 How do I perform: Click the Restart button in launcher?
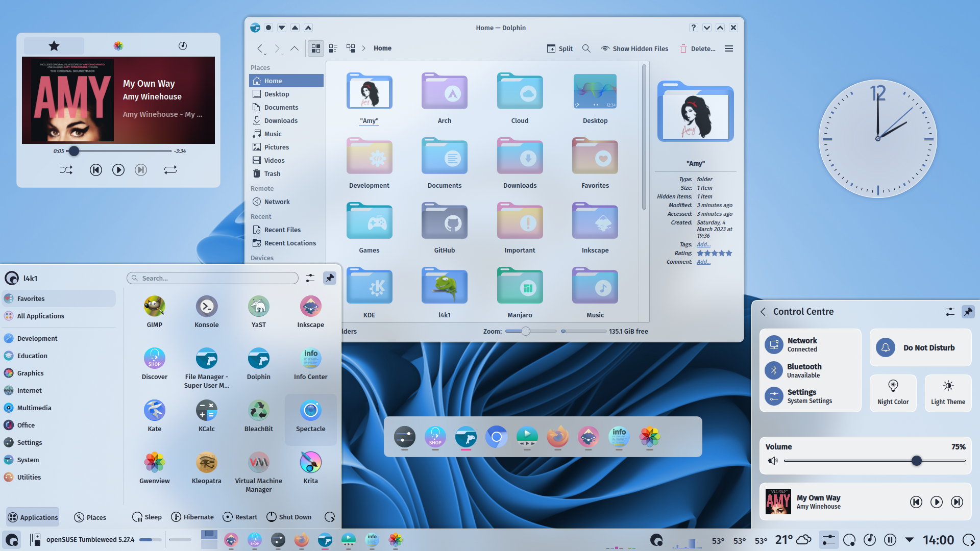240,517
